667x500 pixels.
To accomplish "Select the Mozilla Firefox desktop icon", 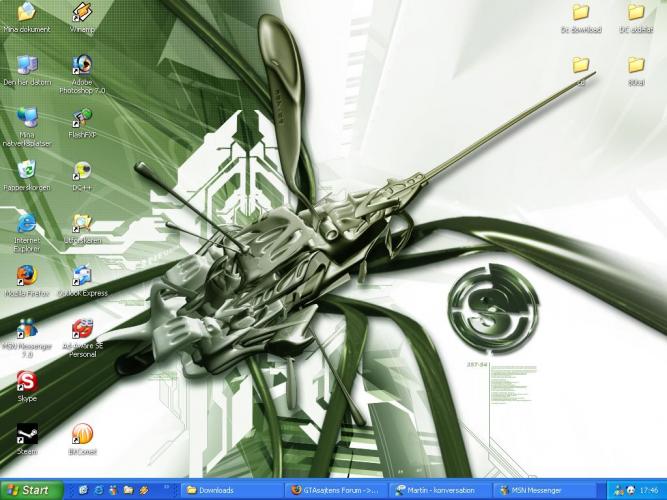I will [27, 276].
